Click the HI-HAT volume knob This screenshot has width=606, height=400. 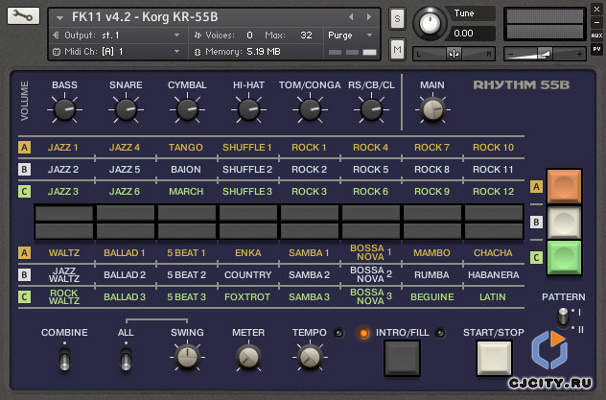pyautogui.click(x=249, y=109)
